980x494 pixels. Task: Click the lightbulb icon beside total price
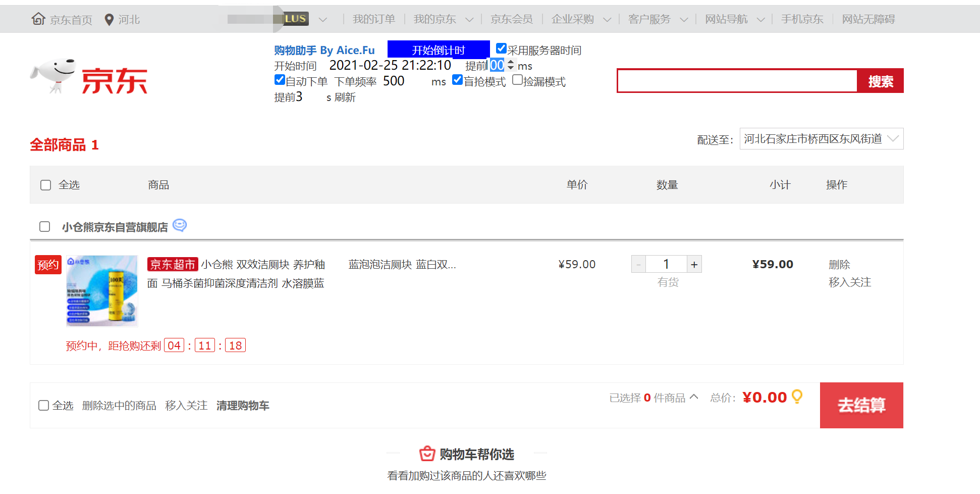coord(797,397)
